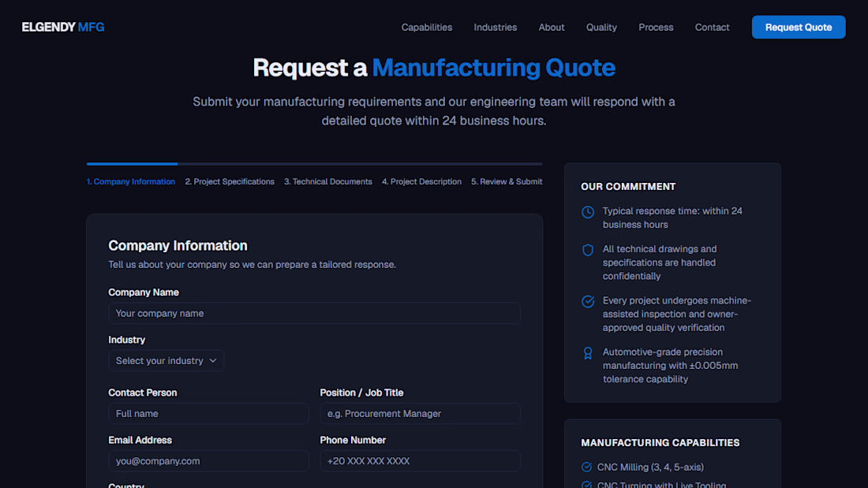Go to the About page

(552, 27)
